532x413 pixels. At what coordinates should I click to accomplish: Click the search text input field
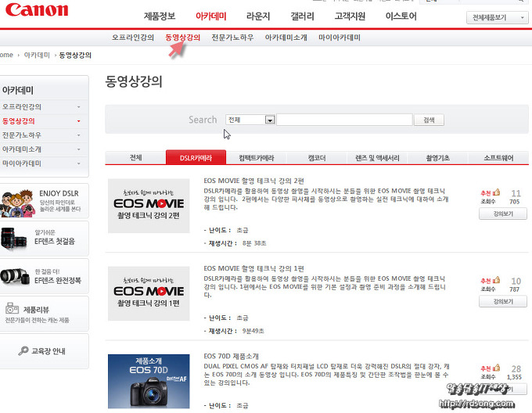click(x=344, y=120)
